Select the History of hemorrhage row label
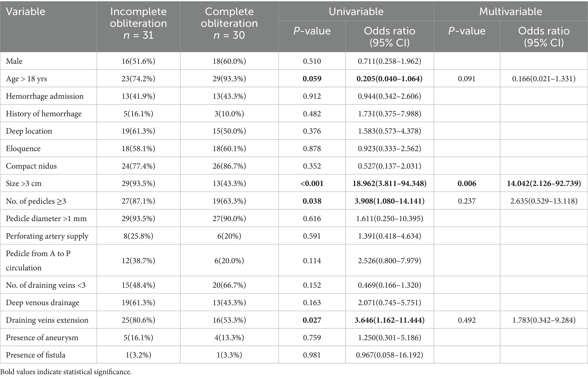The image size is (588, 378). (44, 114)
